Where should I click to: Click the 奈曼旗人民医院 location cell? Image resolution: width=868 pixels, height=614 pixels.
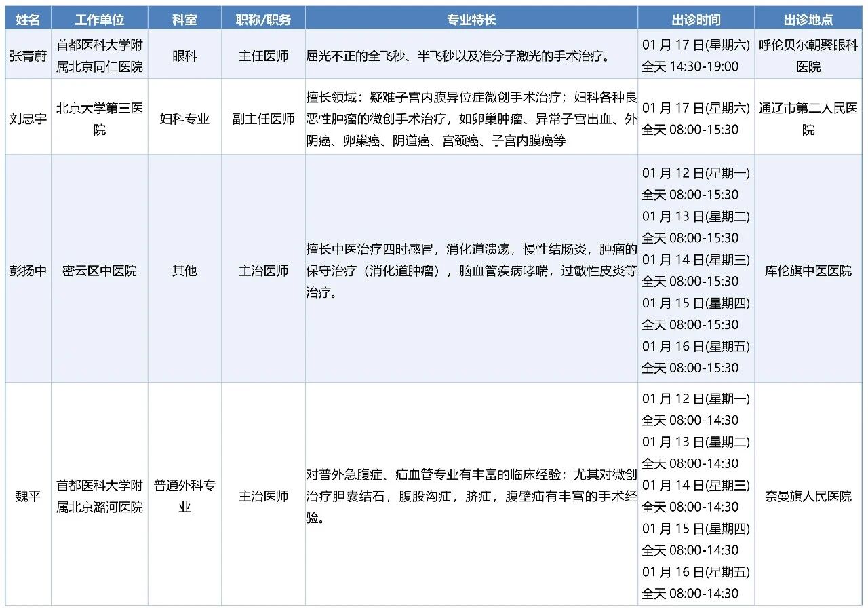click(x=808, y=496)
